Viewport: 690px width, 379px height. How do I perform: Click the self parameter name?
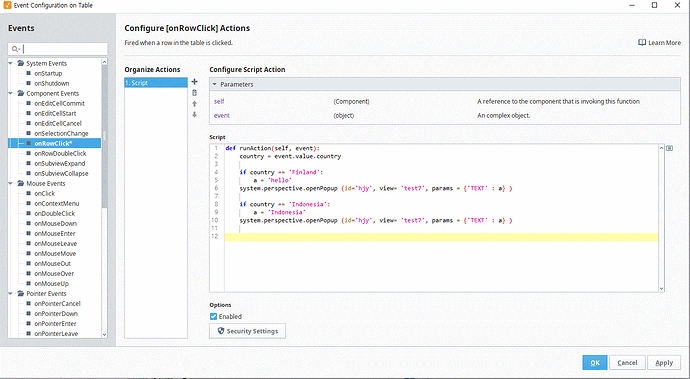pyautogui.click(x=219, y=101)
